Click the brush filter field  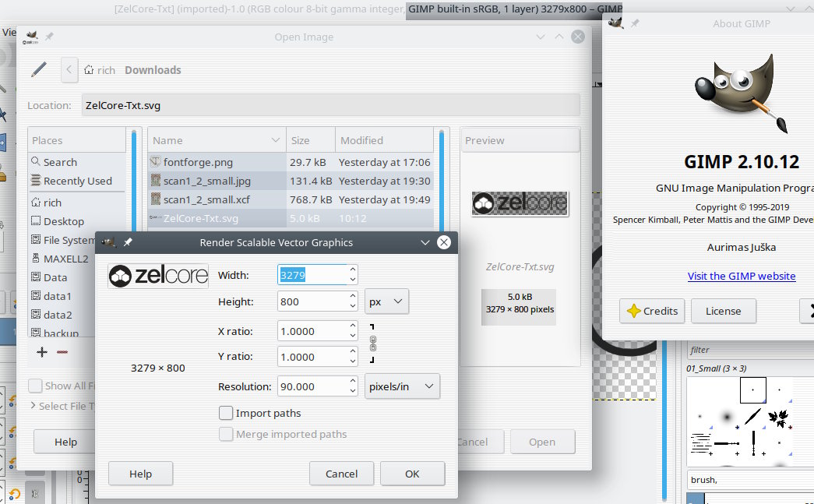click(x=751, y=350)
